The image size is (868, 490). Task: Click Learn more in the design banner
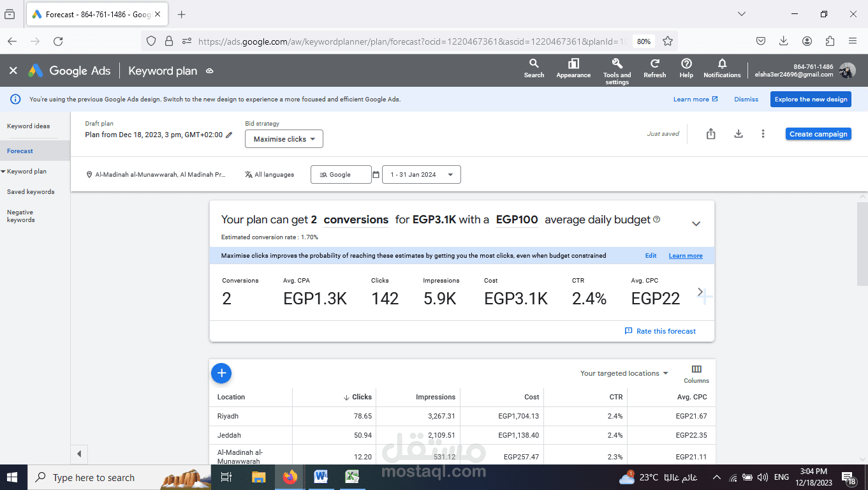[696, 100]
